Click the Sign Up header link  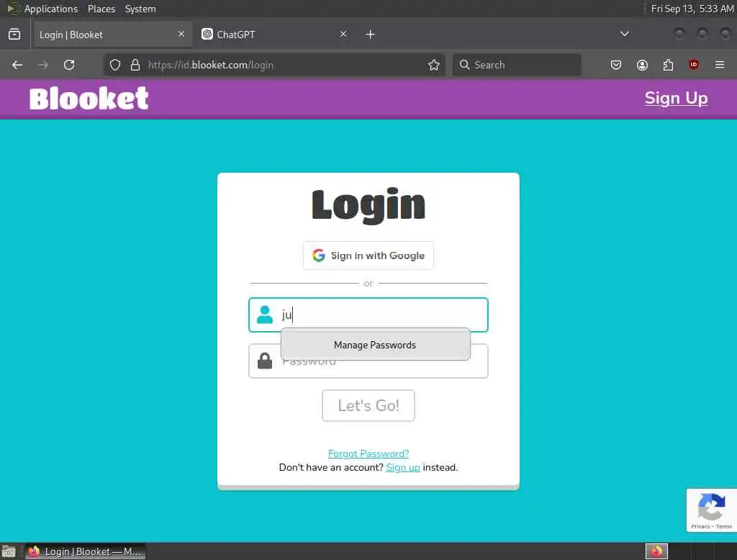[x=676, y=98]
